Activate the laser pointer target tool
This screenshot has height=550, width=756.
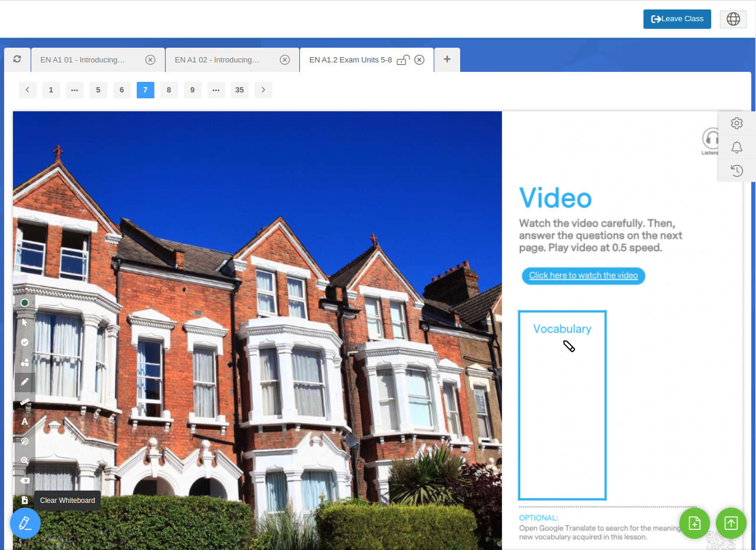[x=24, y=441]
